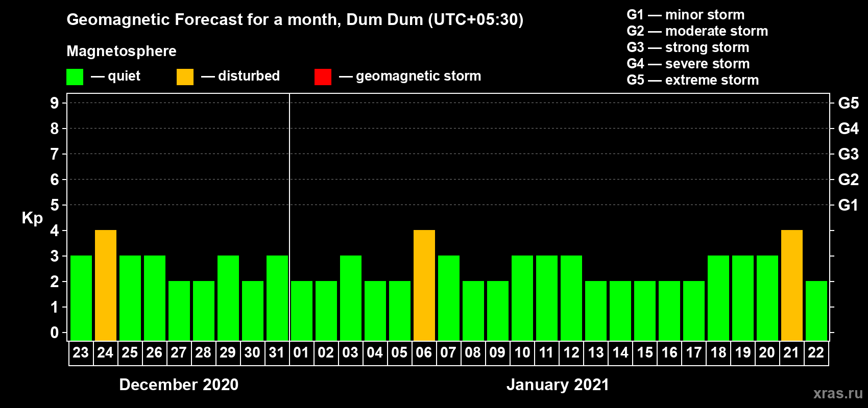The width and height of the screenshot is (868, 408).
Task: Click date label 31 on the axis
Action: 277,352
